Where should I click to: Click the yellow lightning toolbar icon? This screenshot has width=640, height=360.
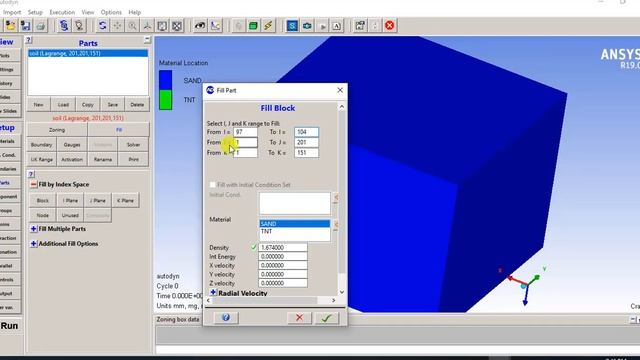268,26
